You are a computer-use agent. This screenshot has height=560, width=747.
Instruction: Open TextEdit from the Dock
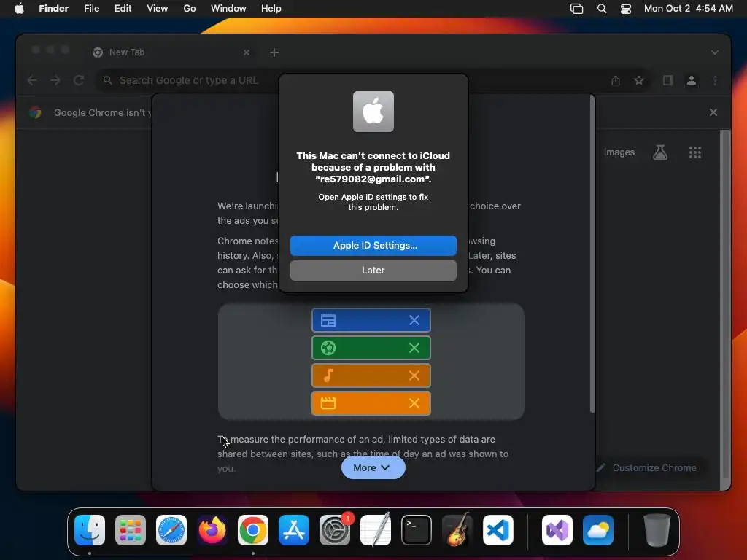tap(376, 530)
